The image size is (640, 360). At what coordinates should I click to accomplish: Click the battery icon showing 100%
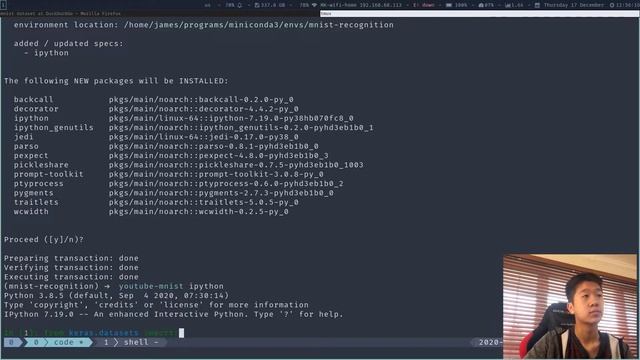click(449, 5)
